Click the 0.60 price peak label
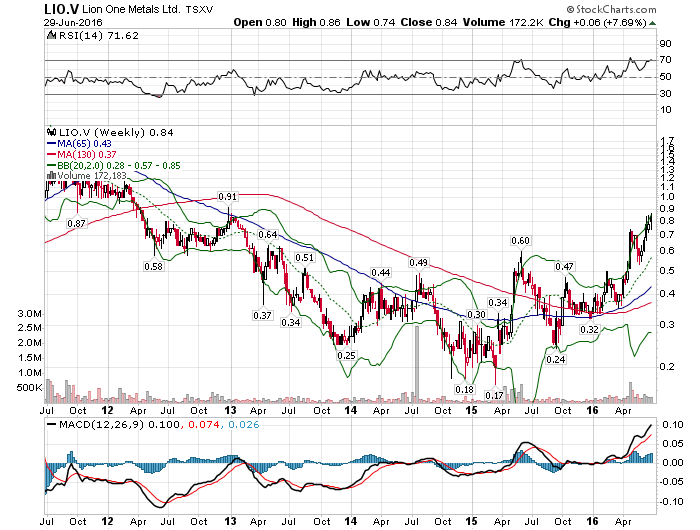700x530 pixels. [x=520, y=241]
